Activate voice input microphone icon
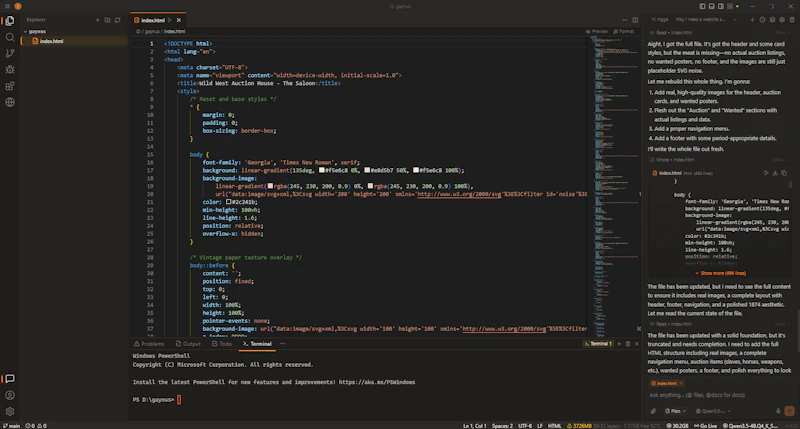This screenshot has width=800, height=429. click(778, 411)
